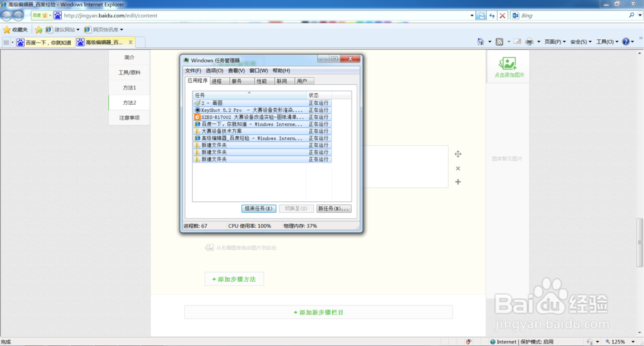
Task: Delete the step with the X icon
Action: (458, 168)
